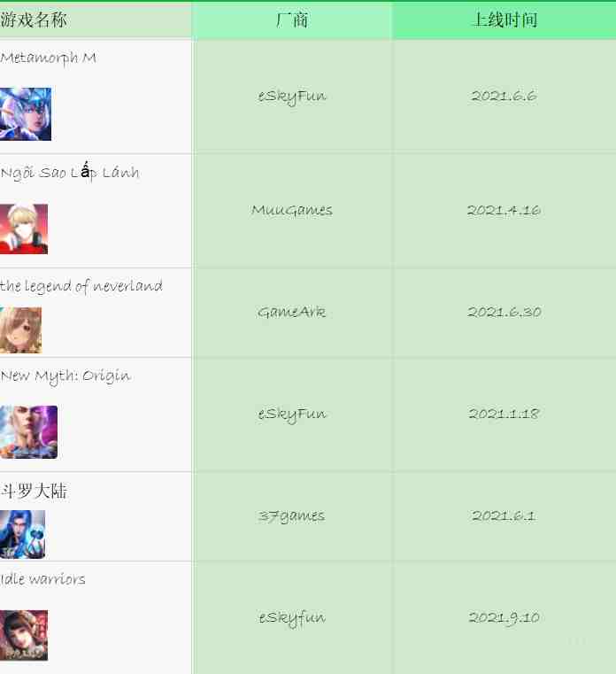Screen dimensions: 616x674
Task: Select the Idle warriors title text
Action: pos(42,579)
